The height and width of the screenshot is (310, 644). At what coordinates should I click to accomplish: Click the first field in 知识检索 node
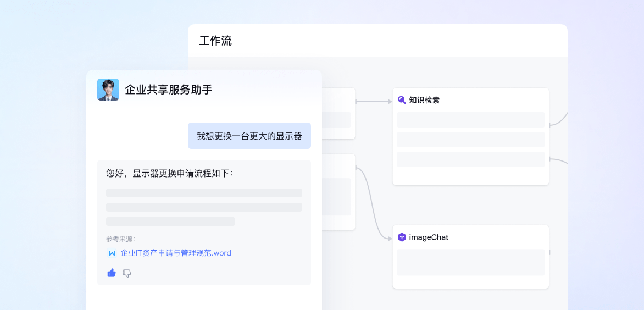pyautogui.click(x=470, y=120)
